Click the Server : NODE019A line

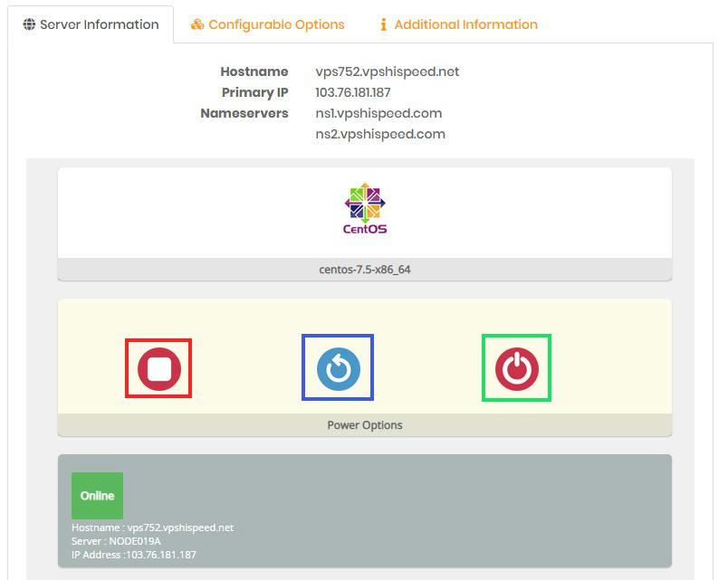pyautogui.click(x=116, y=541)
